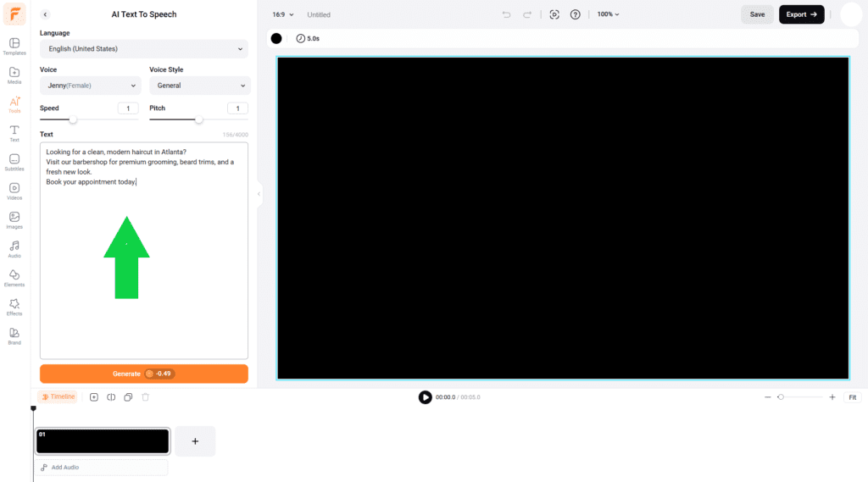Open the Videos sidebar panel

tap(14, 191)
